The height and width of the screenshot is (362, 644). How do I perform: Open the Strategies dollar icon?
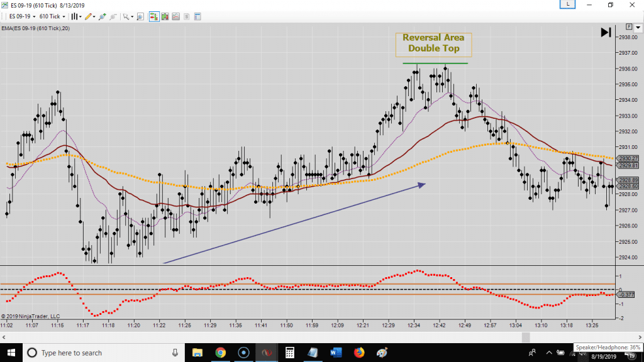(186, 16)
